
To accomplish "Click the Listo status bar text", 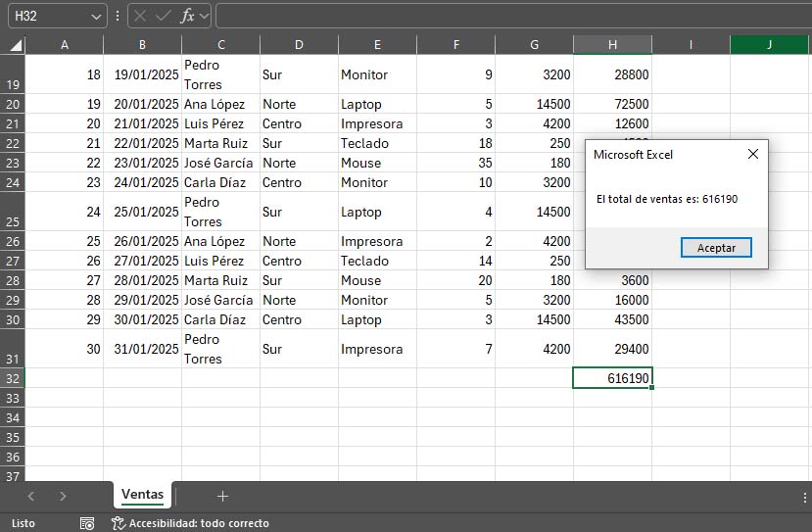I will click(x=24, y=523).
